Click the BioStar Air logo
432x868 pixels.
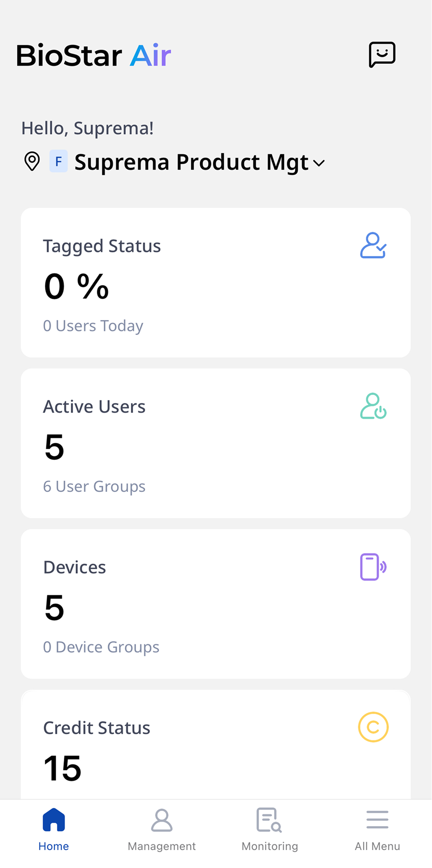pyautogui.click(x=94, y=55)
